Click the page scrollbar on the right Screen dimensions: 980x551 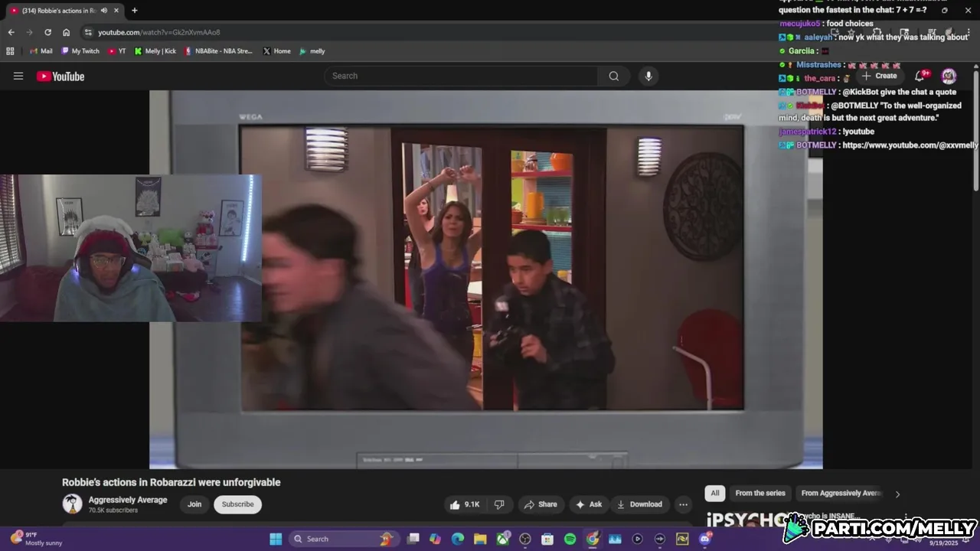coord(976,130)
